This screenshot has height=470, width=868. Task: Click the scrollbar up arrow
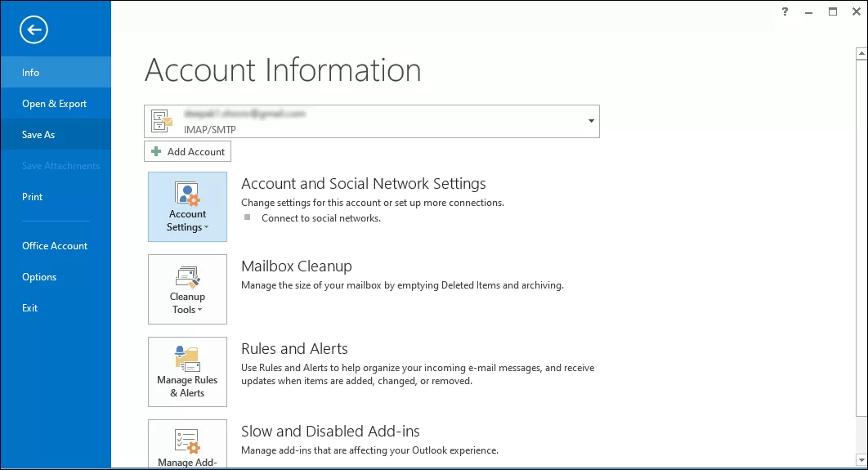861,54
